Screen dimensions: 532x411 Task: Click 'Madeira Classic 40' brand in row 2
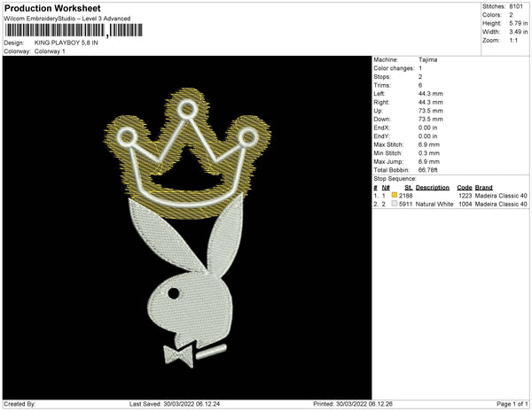[x=501, y=205]
